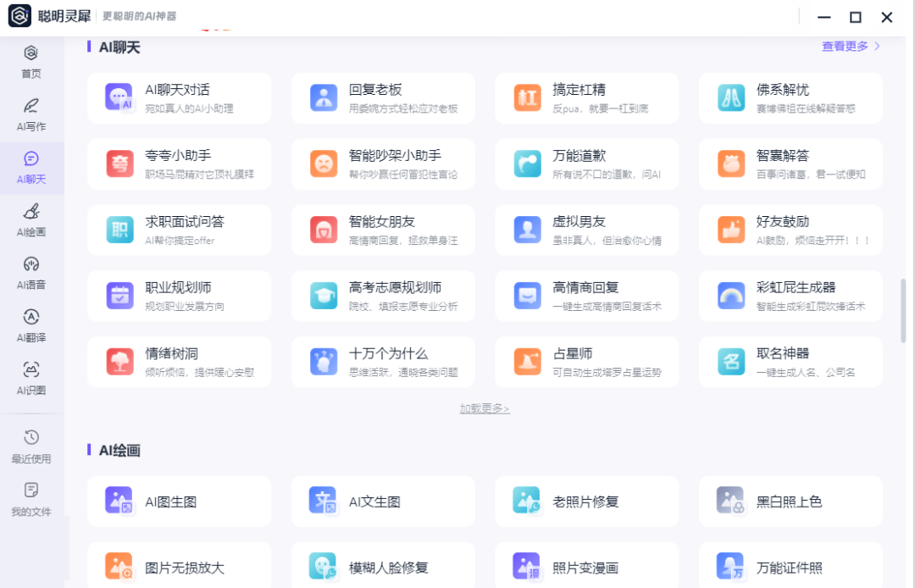Viewport: 915px width, 588px height.
Task: Select the 情绪树洞 tree icon
Action: click(x=119, y=362)
